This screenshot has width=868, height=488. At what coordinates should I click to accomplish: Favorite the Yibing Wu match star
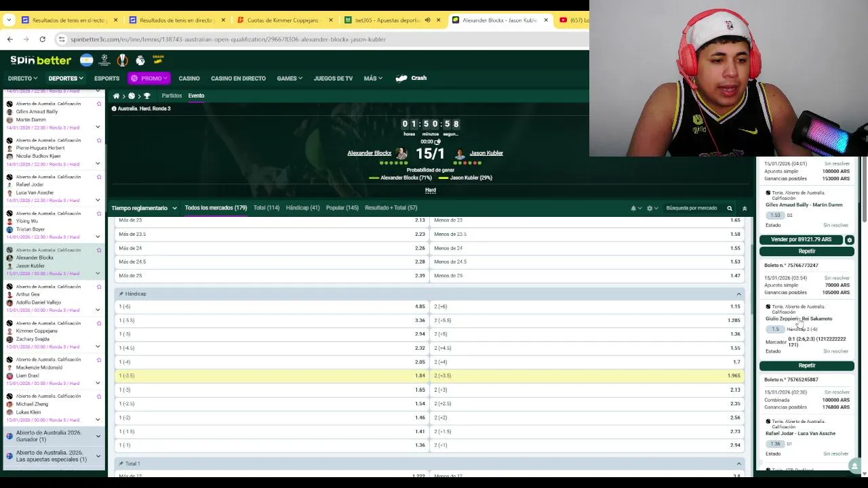[99, 213]
